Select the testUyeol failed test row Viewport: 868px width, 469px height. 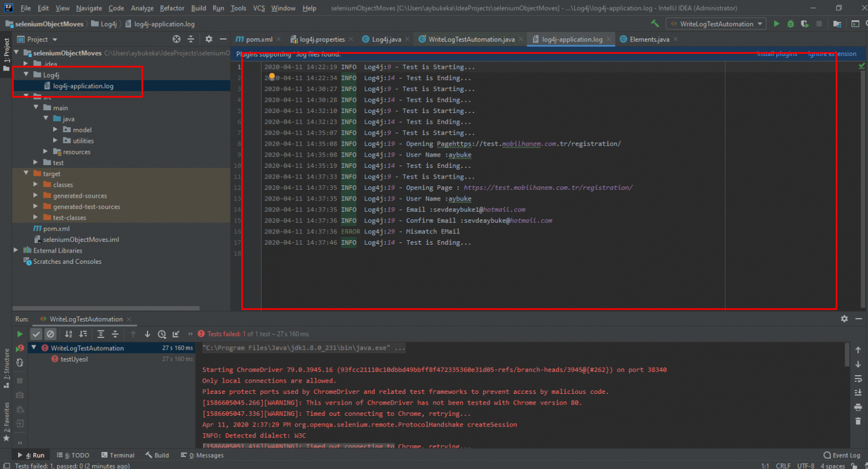click(x=112, y=359)
